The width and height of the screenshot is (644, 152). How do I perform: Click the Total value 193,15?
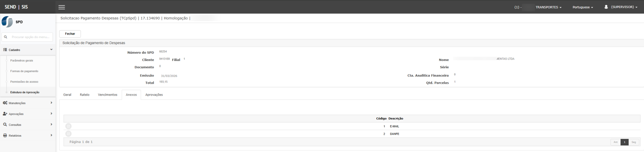(x=163, y=82)
